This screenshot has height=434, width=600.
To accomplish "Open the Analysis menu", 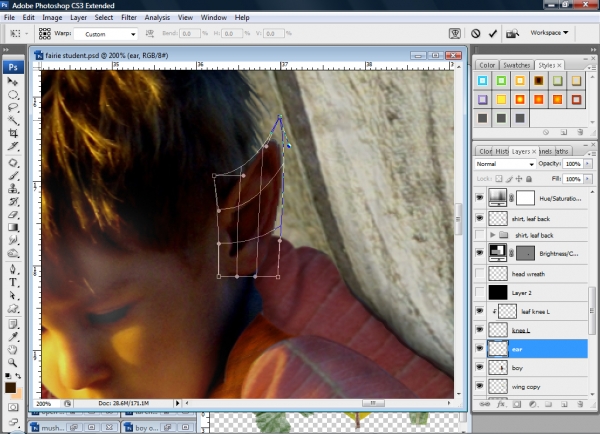I will 157,18.
